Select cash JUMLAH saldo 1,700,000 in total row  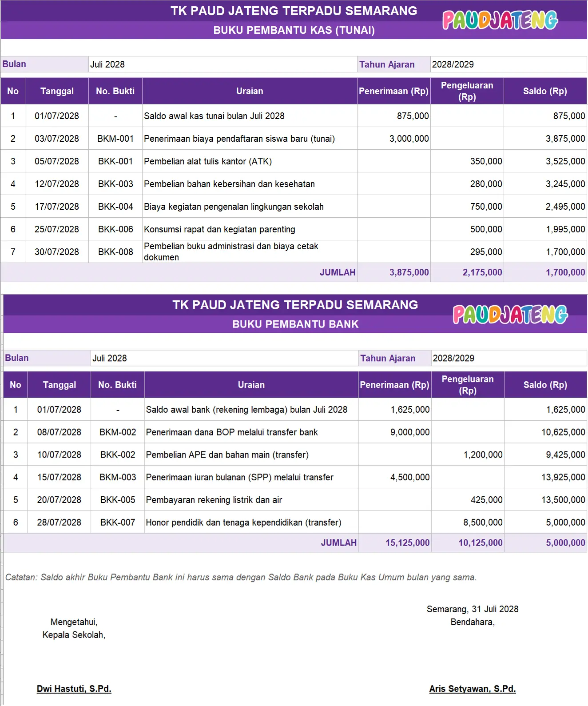point(545,272)
